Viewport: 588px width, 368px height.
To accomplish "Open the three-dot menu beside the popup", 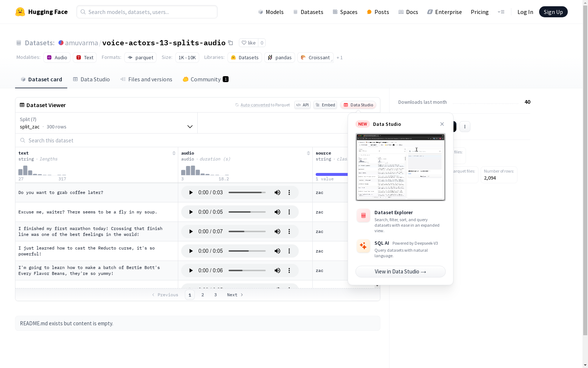I will click(465, 127).
